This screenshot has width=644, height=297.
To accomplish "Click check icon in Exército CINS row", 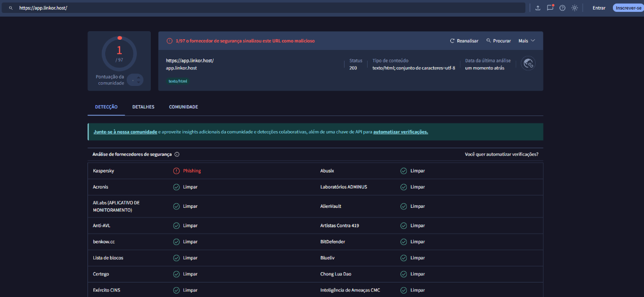I will (x=176, y=290).
